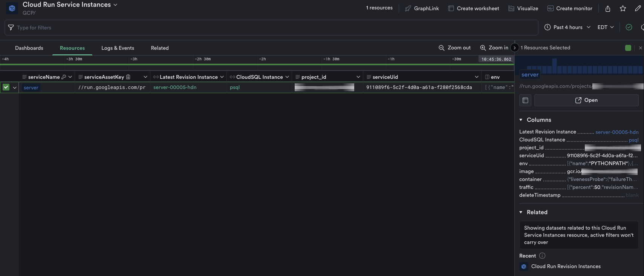Screen dimensions: 644x276
Task: Click the //run.googleapis.com/pr table cell
Action: pyautogui.click(x=112, y=87)
